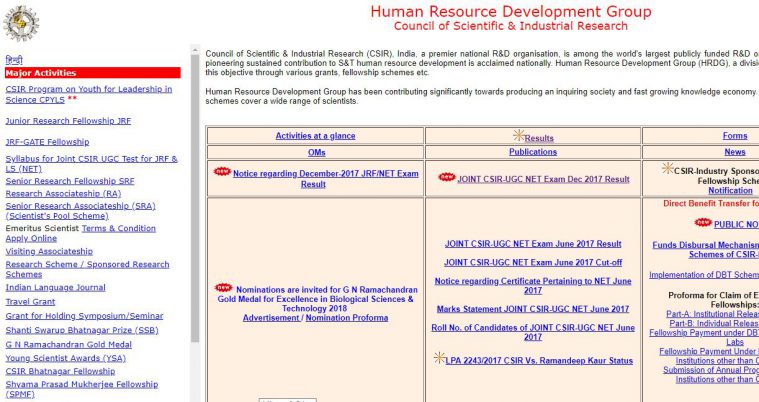The height and width of the screenshot is (402, 759).
Task: Open the Publications section
Action: (x=533, y=152)
